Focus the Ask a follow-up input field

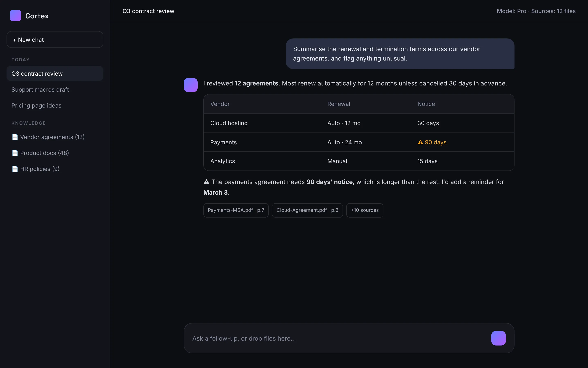point(338,338)
